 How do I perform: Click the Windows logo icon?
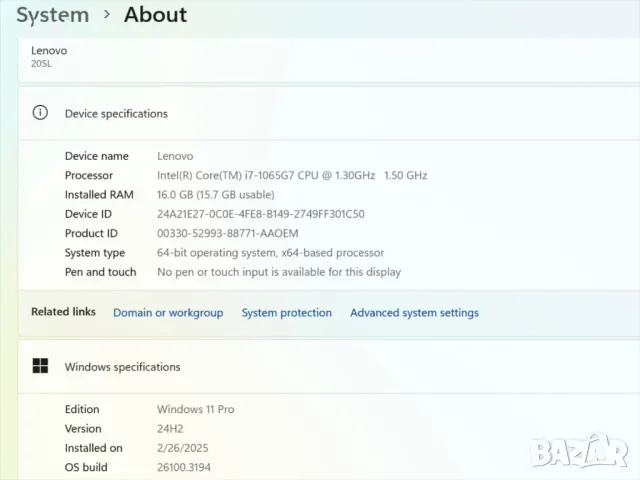(x=40, y=366)
